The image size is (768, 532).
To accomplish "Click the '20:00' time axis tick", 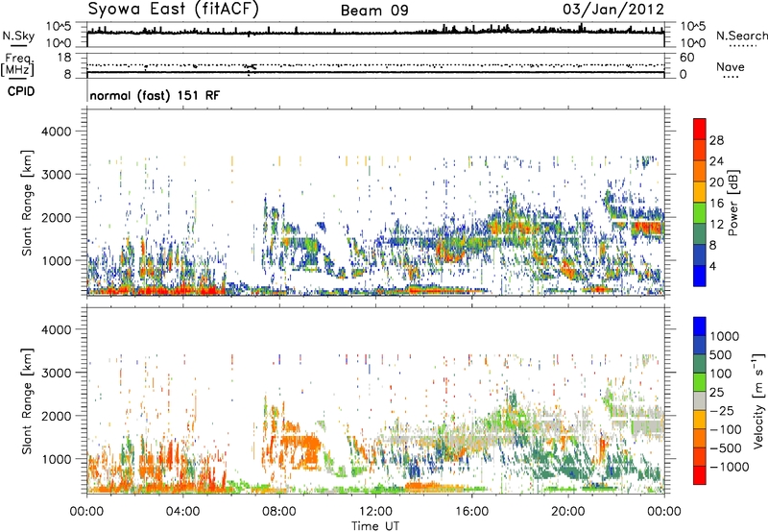I will tap(568, 512).
